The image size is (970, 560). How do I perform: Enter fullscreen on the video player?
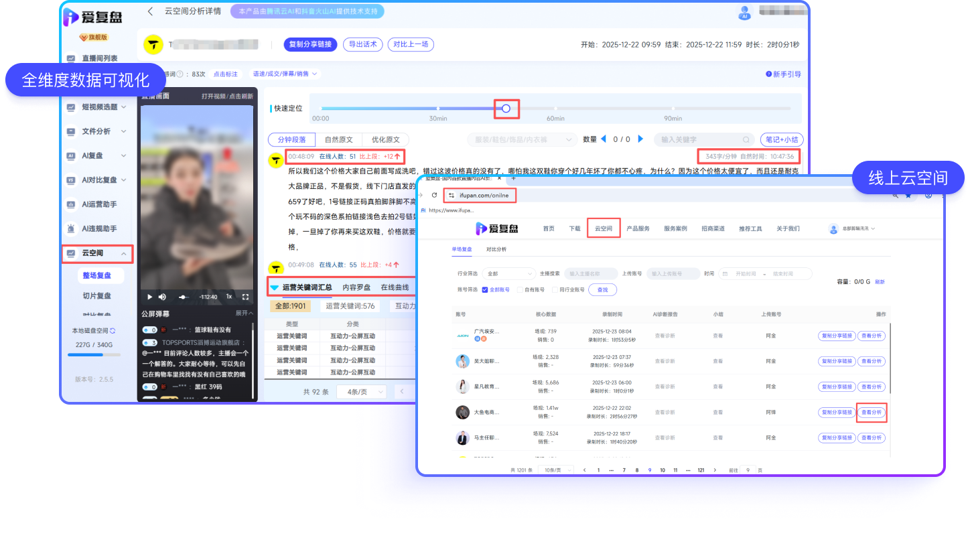point(245,297)
